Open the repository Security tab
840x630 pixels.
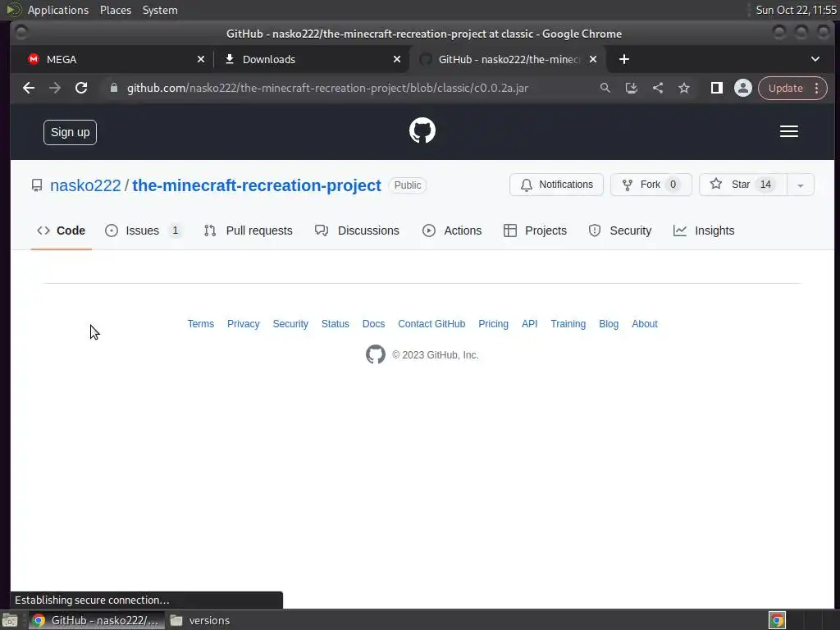click(620, 231)
